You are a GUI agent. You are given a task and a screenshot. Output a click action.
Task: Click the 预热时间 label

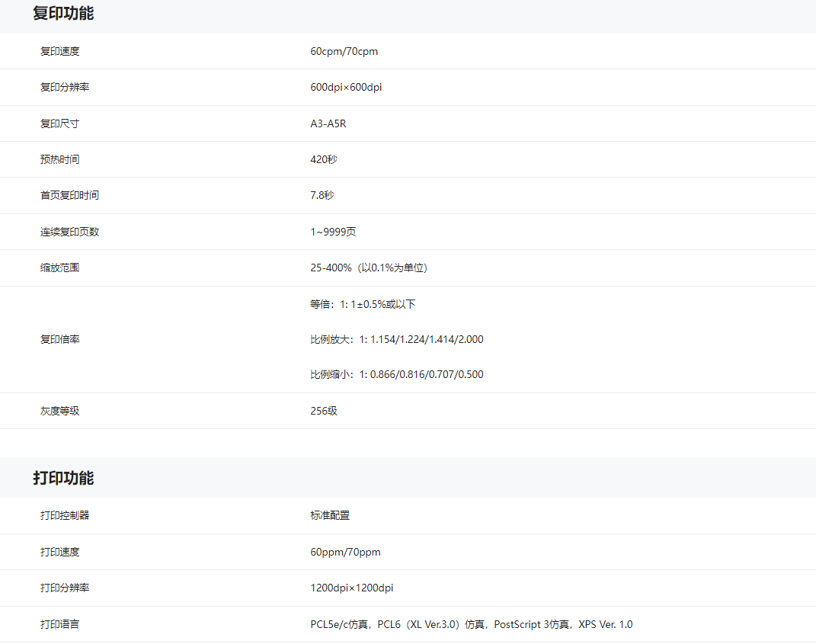tap(59, 159)
